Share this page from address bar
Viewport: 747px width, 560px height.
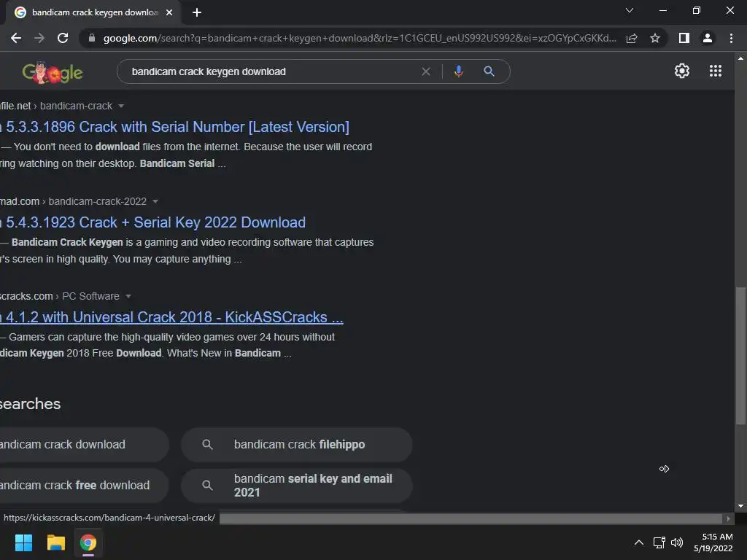coord(632,38)
